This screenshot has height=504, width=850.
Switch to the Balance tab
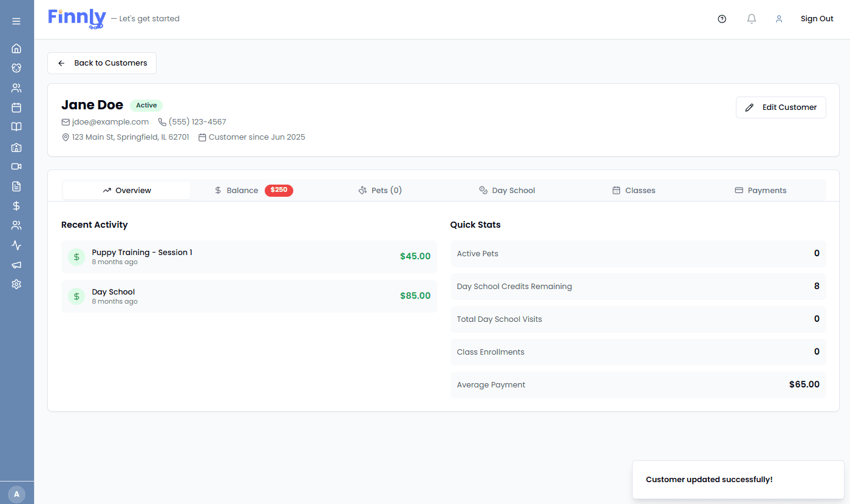[242, 190]
